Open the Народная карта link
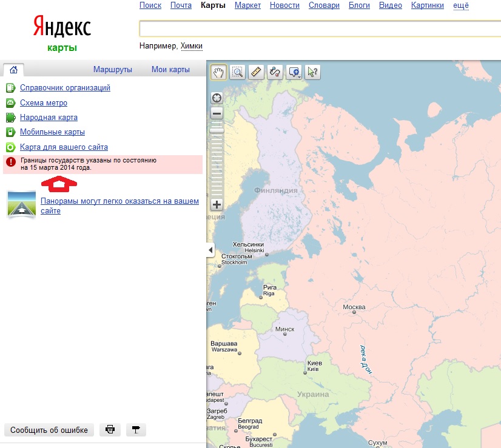Image resolution: width=501 pixels, height=448 pixels. [x=49, y=118]
